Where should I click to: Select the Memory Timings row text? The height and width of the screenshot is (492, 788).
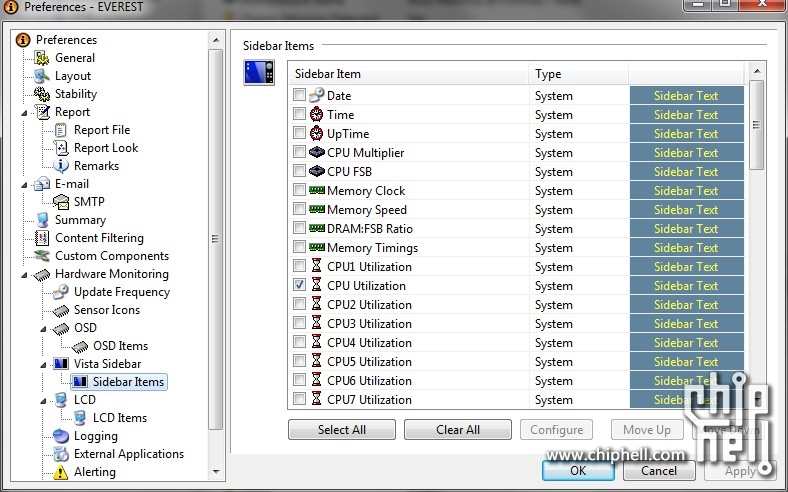click(x=372, y=248)
